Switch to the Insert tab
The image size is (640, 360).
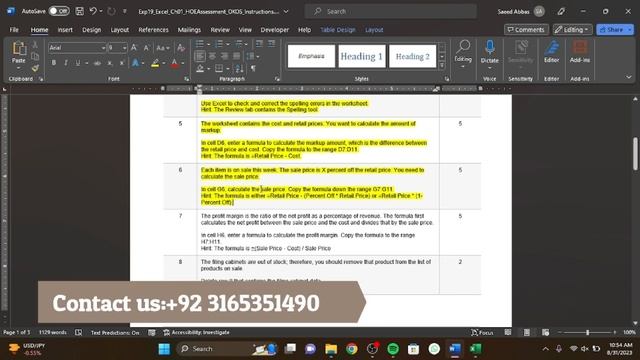point(65,30)
